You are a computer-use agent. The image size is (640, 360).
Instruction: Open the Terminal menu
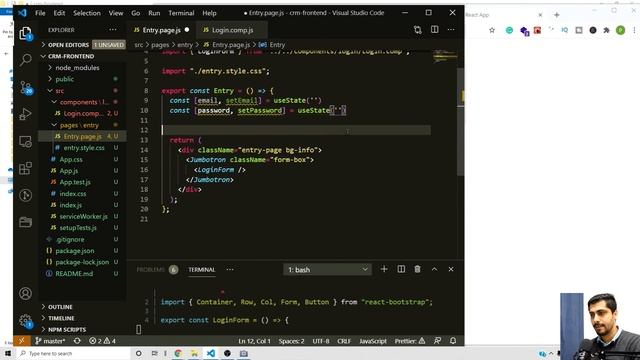[x=181, y=13]
